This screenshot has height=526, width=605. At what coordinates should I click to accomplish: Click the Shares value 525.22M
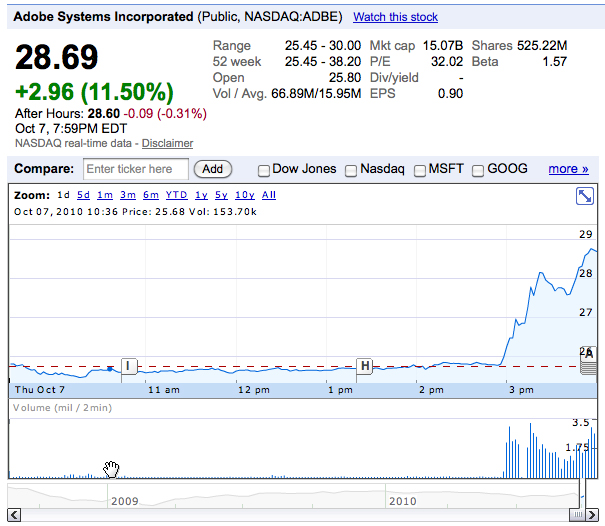(x=542, y=46)
